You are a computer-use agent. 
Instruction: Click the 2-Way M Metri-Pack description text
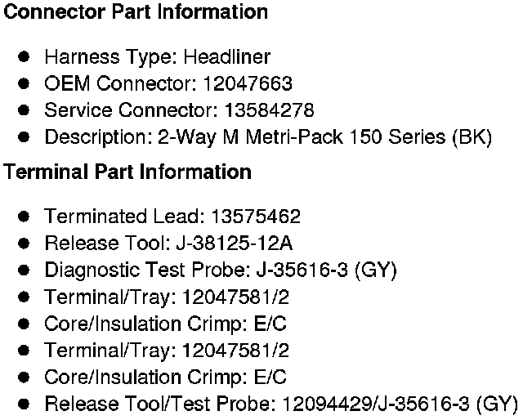304,137
